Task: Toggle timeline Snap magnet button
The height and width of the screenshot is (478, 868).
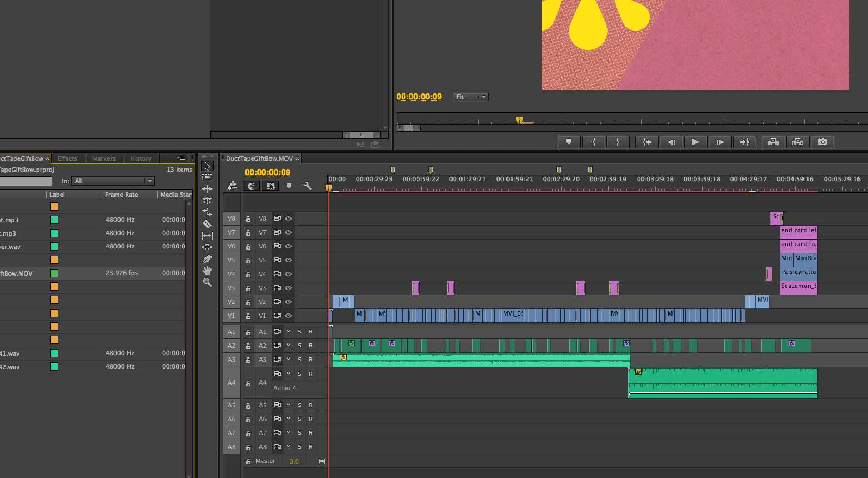Action: pos(251,186)
